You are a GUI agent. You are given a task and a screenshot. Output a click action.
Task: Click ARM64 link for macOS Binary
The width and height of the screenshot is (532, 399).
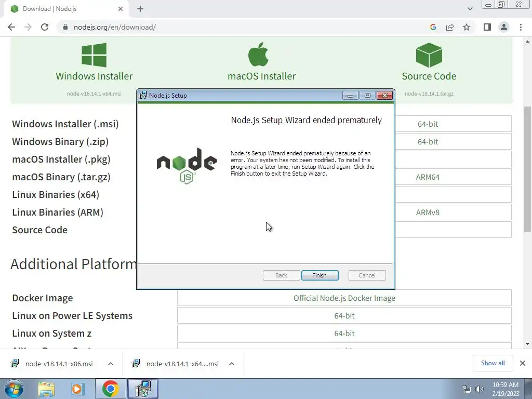tap(428, 177)
